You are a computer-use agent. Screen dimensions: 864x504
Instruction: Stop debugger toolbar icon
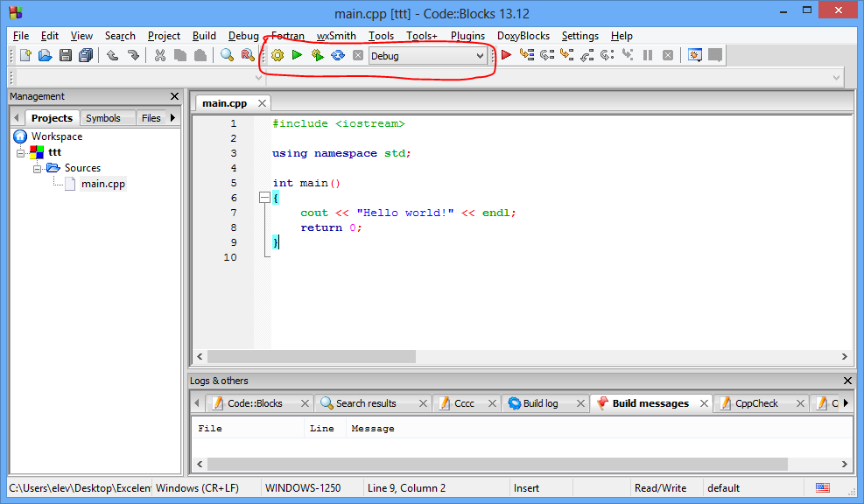point(668,55)
